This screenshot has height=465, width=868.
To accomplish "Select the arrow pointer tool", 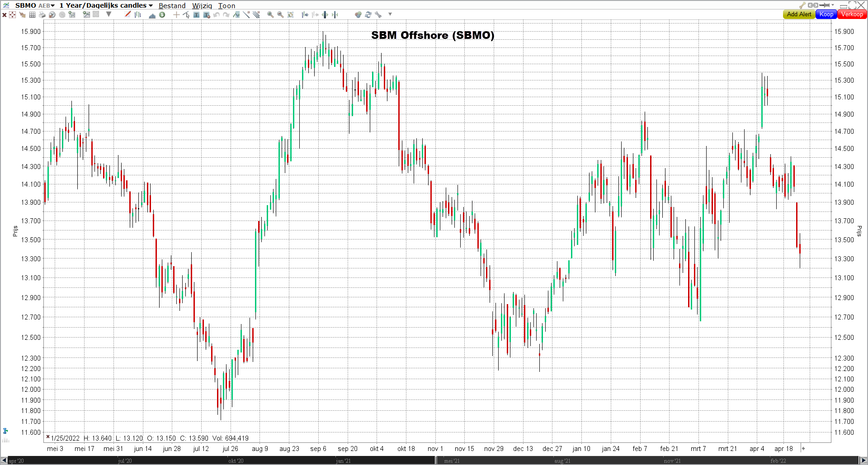I will click(186, 15).
